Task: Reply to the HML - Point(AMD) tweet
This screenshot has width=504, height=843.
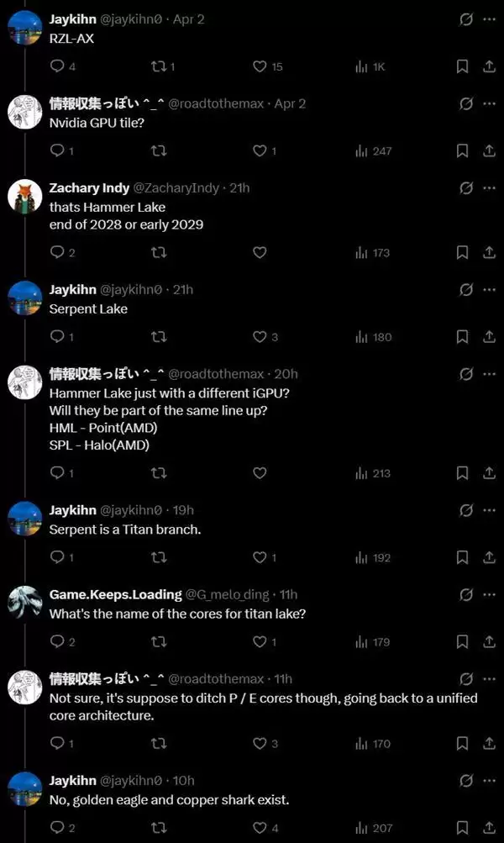Action: pyautogui.click(x=57, y=473)
